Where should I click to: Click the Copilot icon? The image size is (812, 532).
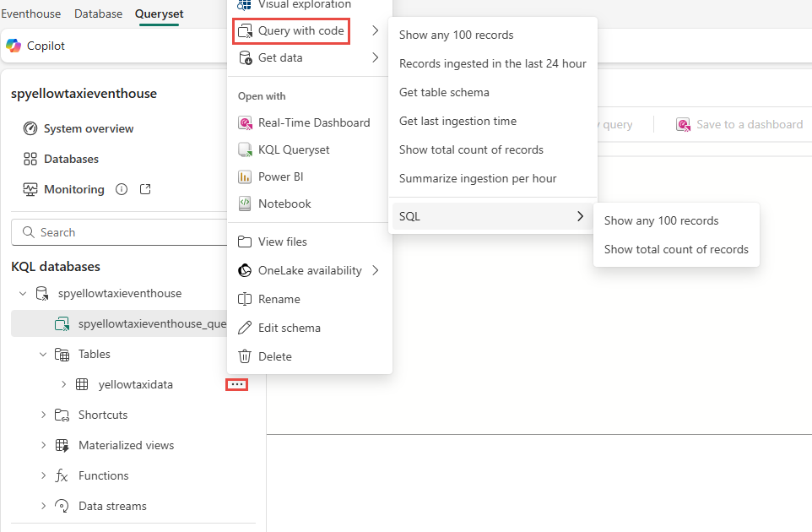click(x=14, y=46)
